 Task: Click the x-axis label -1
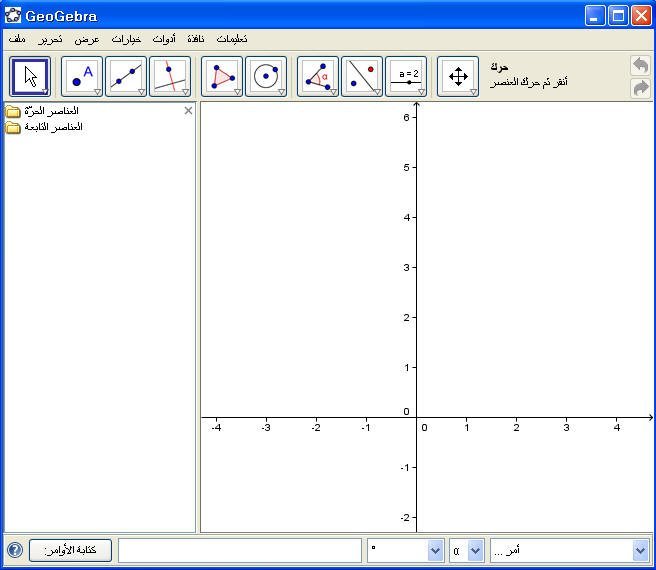366,428
